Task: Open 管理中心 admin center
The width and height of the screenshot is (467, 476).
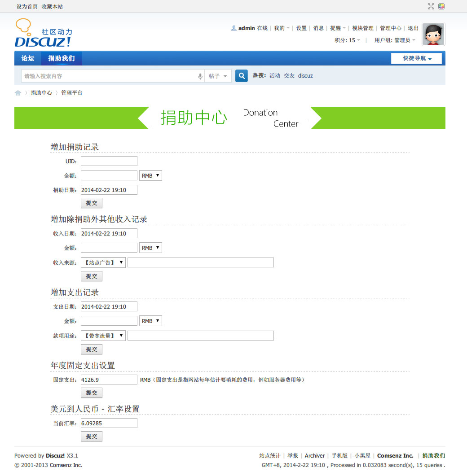Action: [x=391, y=28]
